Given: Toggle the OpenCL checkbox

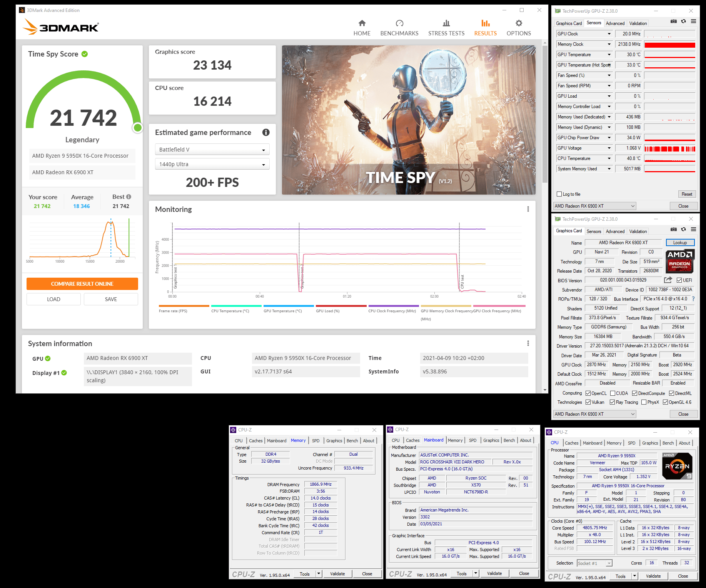Looking at the screenshot, I should point(588,393).
